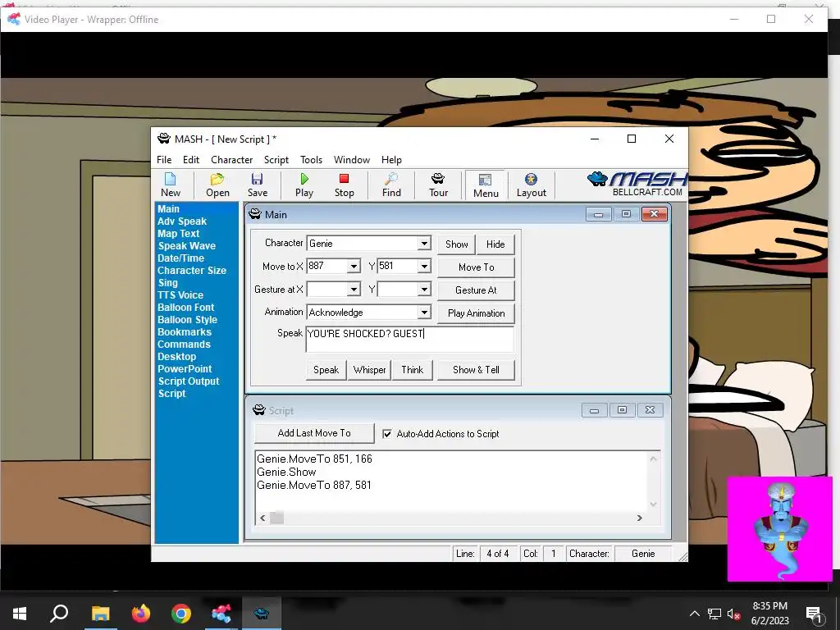
Task: Click the Show & Tell button
Action: [x=476, y=370]
